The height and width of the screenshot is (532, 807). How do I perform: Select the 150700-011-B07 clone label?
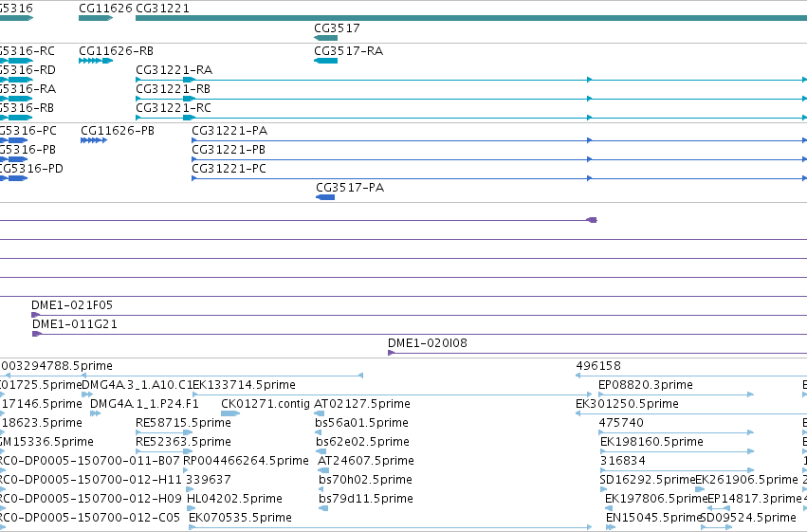click(90, 461)
